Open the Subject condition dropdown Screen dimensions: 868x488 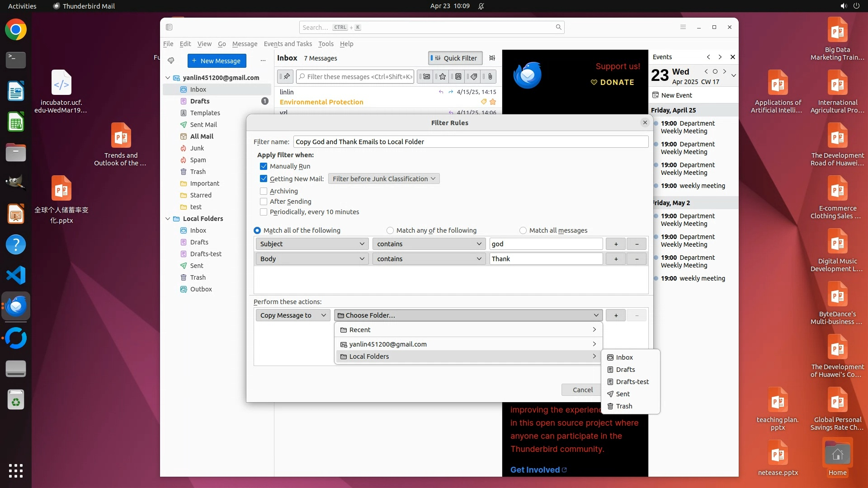[x=312, y=244]
